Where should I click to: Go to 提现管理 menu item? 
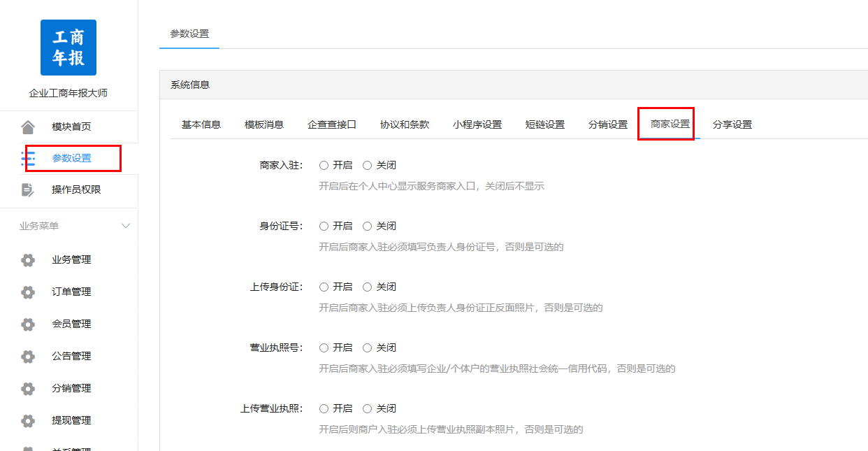click(71, 420)
